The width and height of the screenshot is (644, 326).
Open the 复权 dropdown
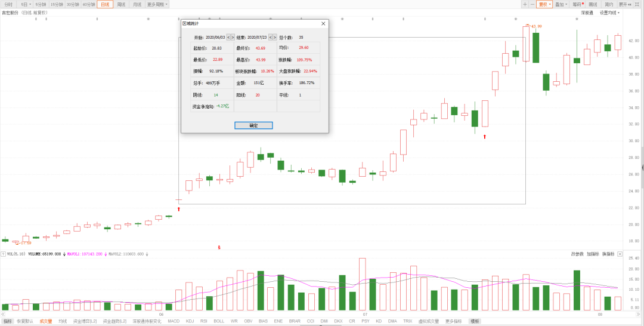[544, 4]
